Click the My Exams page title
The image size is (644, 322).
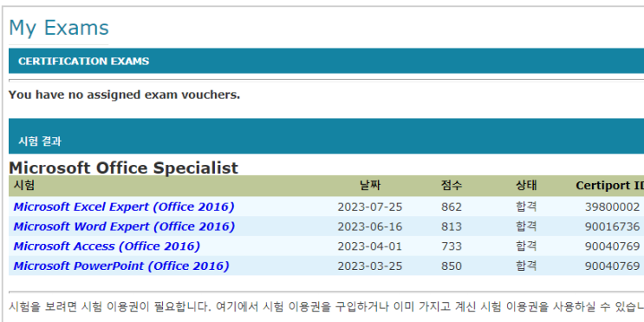tap(59, 28)
